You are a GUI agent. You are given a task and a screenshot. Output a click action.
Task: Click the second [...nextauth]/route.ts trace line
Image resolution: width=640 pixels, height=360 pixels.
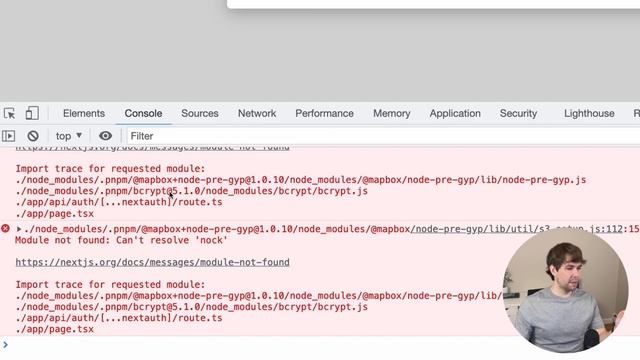click(x=119, y=318)
